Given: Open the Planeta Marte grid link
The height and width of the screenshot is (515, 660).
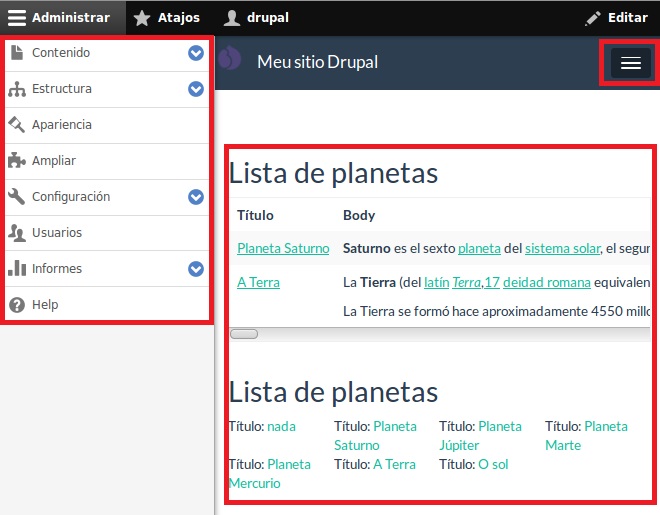Looking at the screenshot, I should (x=586, y=436).
